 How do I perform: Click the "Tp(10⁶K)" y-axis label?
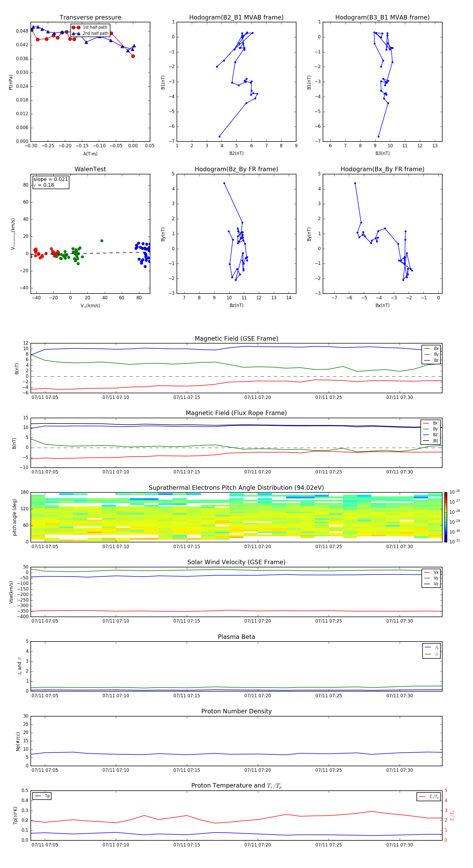coord(15,815)
